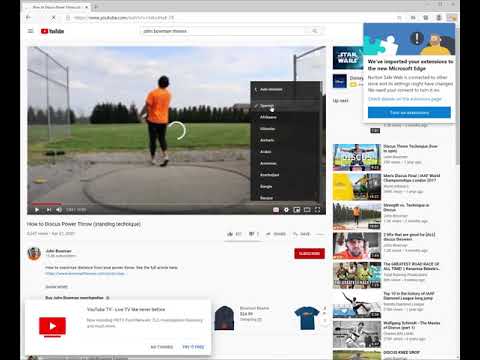The width and height of the screenshot is (480, 360).
Task: Toggle theater mode in the player
Action: 307,210
